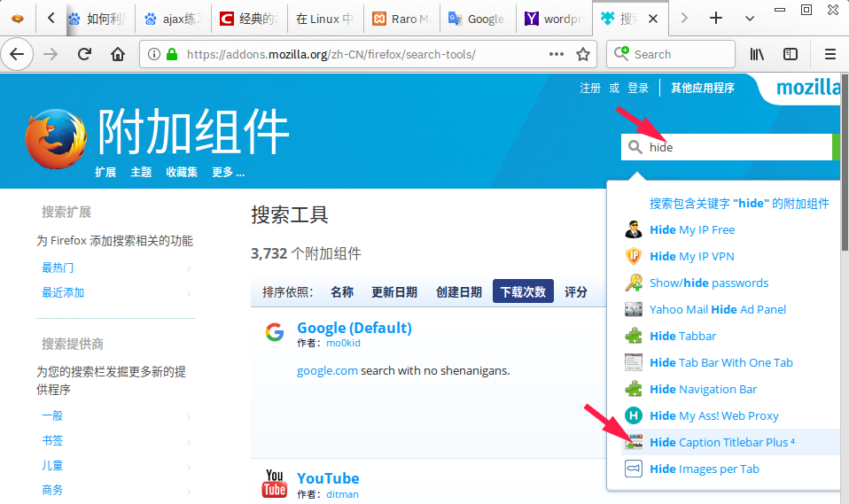The height and width of the screenshot is (504, 849).
Task: Open a new tab with plus
Action: click(716, 18)
